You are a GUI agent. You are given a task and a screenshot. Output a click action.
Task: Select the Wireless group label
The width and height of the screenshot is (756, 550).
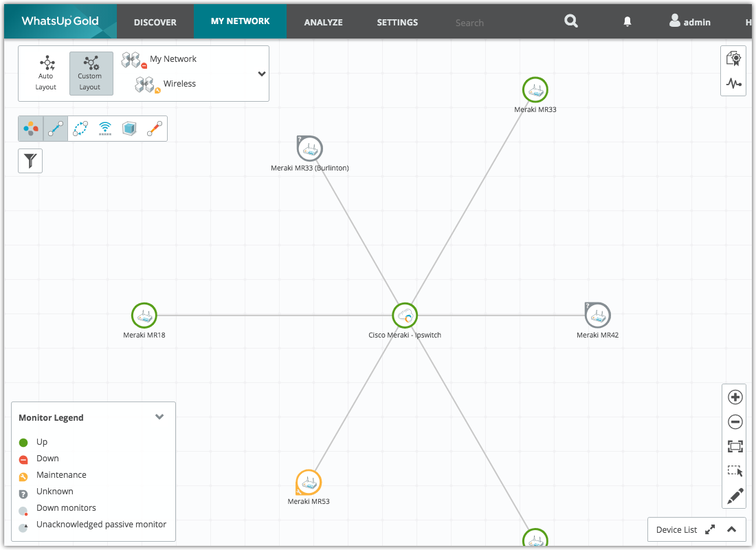click(179, 83)
